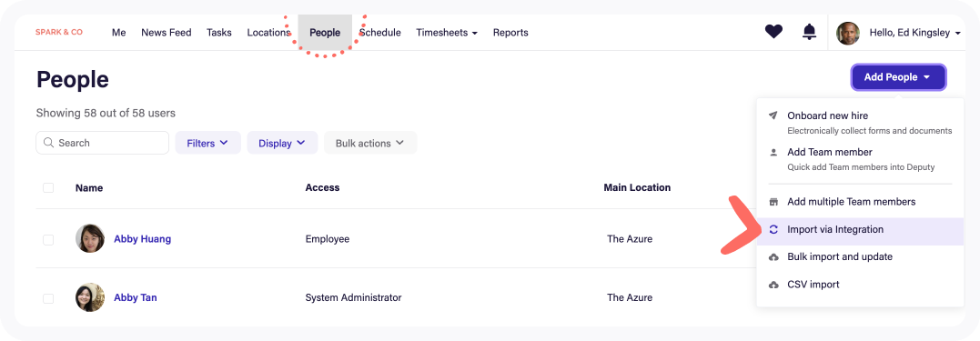Check the box for Abby Tan
The image size is (980, 341).
pos(48,298)
